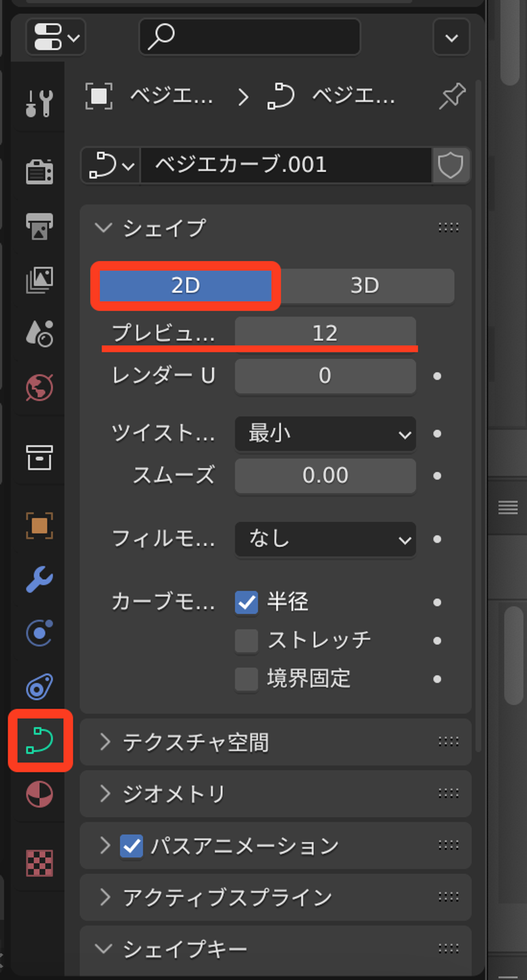The height and width of the screenshot is (980, 527).
Task: Open the editor type dropdown
Action: (x=56, y=37)
